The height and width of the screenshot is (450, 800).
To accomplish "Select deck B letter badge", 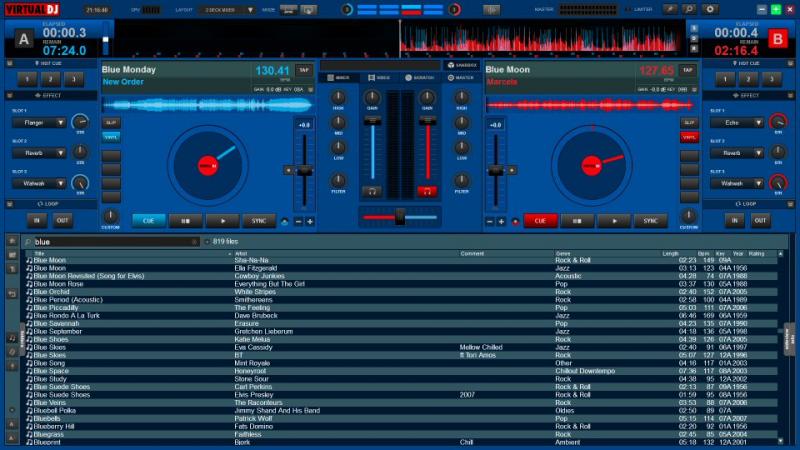I will (x=777, y=39).
